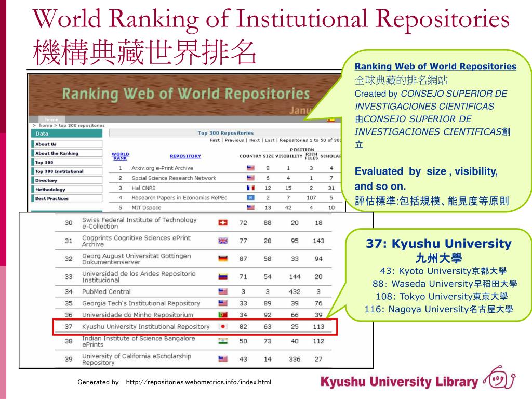Open About the Ranking sidebar item
Viewport: 532px width, 399px height.
(x=67, y=153)
